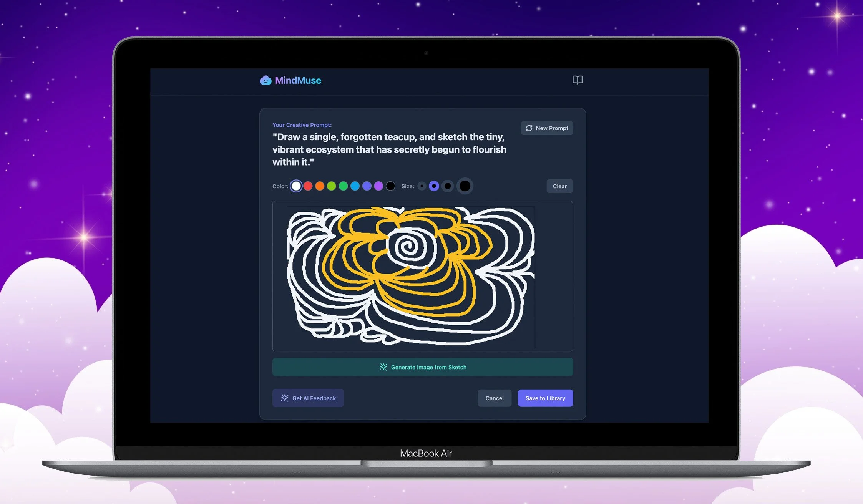Select the orange color swatch
Screen dimensions: 863x504
click(320, 186)
